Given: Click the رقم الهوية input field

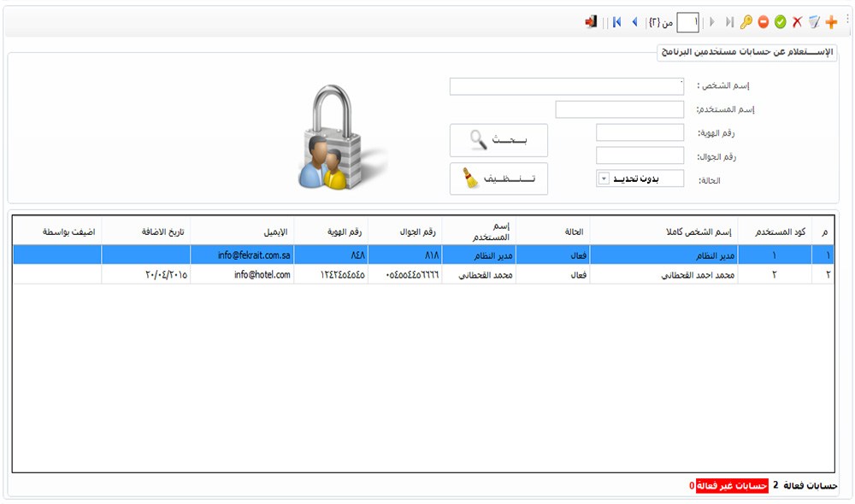Looking at the screenshot, I should click(640, 132).
